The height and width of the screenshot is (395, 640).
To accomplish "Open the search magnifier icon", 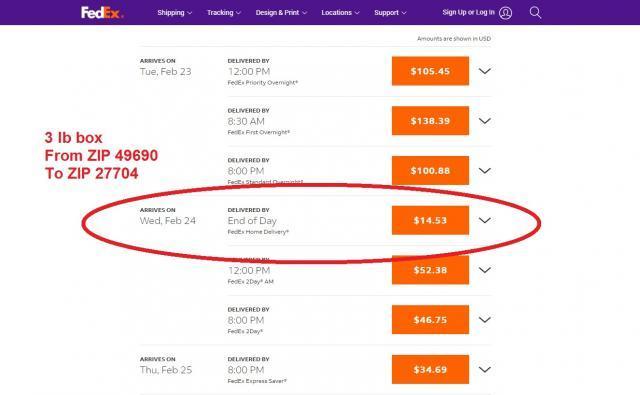I will [535, 13].
